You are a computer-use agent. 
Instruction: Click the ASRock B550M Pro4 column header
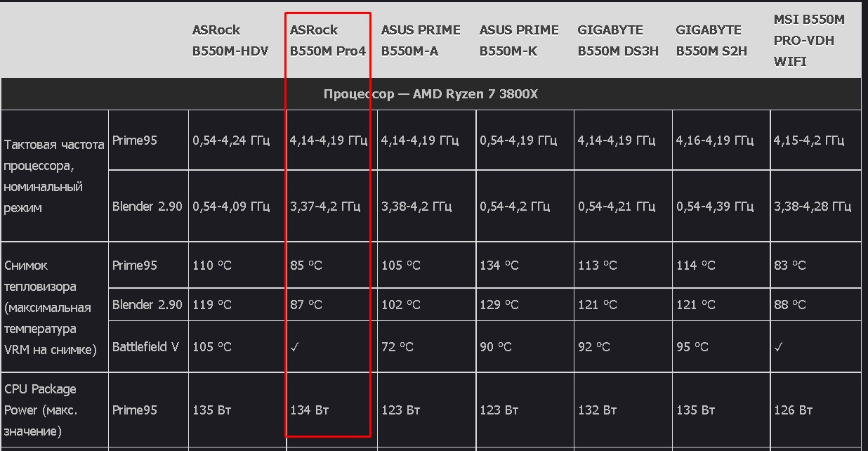click(x=327, y=40)
